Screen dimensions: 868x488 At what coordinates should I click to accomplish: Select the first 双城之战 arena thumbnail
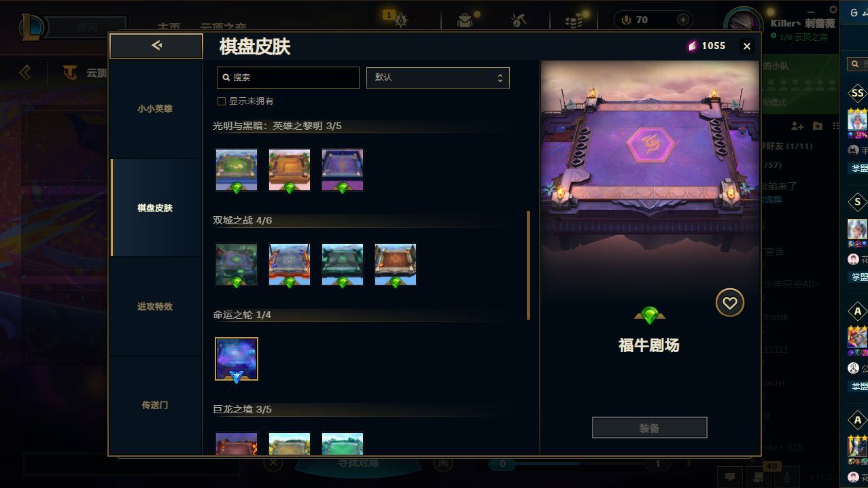pyautogui.click(x=237, y=264)
